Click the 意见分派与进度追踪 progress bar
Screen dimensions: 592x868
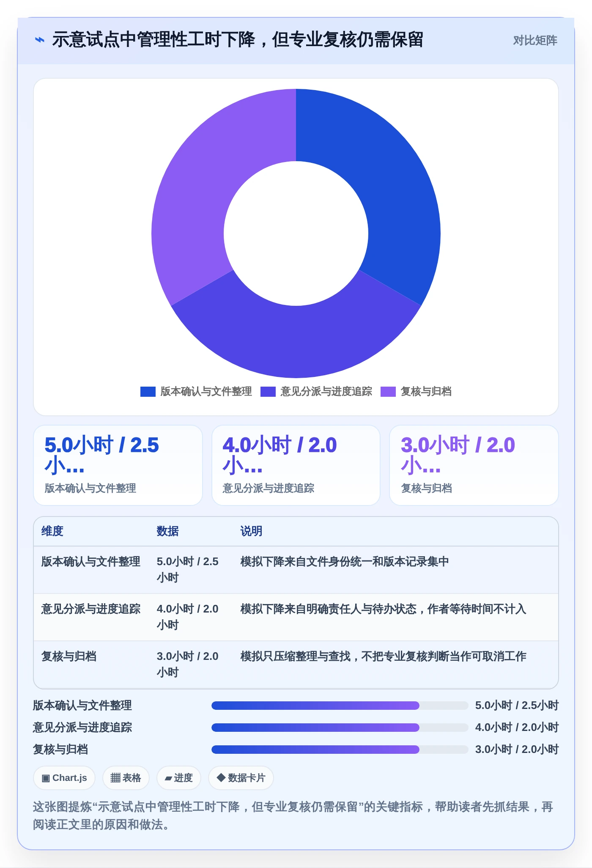click(340, 728)
